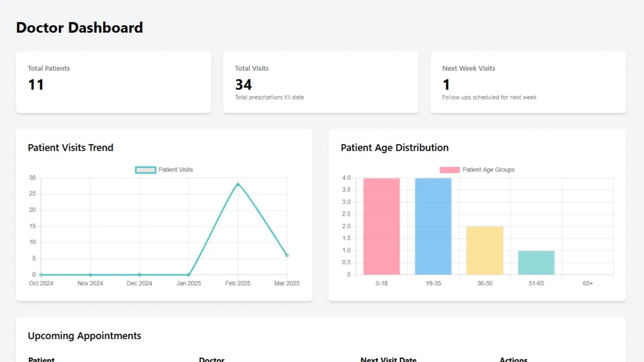Select the Oct 2024 data point

pyautogui.click(x=41, y=275)
